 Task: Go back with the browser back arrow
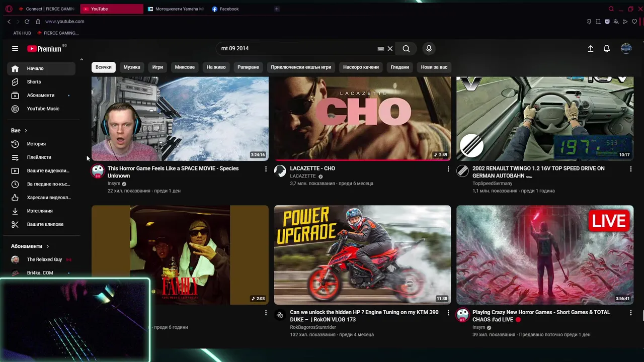[x=9, y=22]
